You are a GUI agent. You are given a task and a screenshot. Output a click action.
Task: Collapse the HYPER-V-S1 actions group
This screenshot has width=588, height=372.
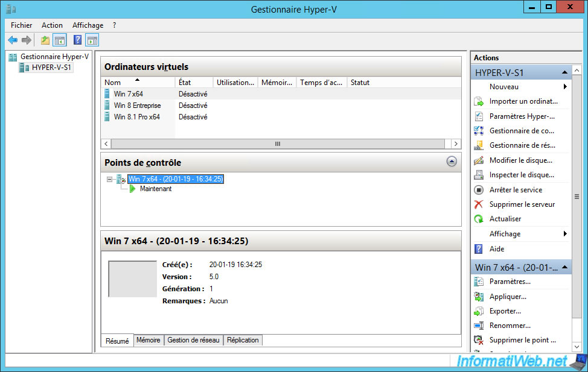(x=564, y=72)
